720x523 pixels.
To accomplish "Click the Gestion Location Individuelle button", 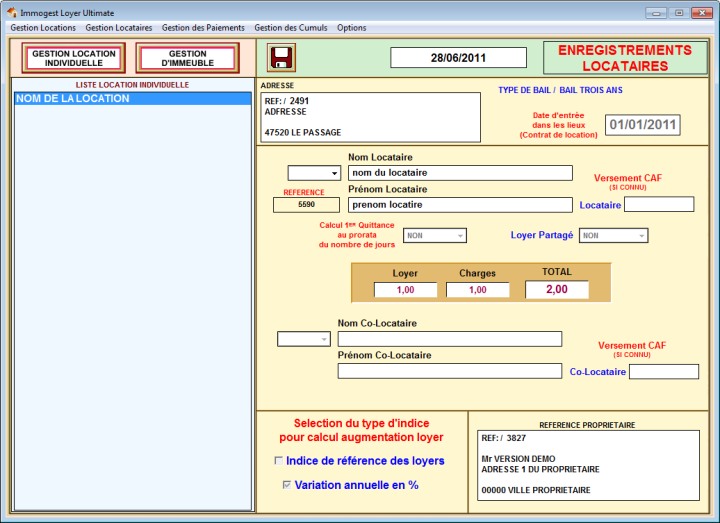I will [73, 58].
